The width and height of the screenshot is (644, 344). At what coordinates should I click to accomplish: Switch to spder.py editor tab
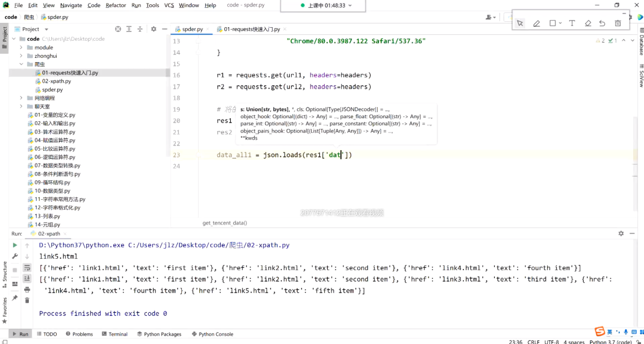click(x=192, y=29)
